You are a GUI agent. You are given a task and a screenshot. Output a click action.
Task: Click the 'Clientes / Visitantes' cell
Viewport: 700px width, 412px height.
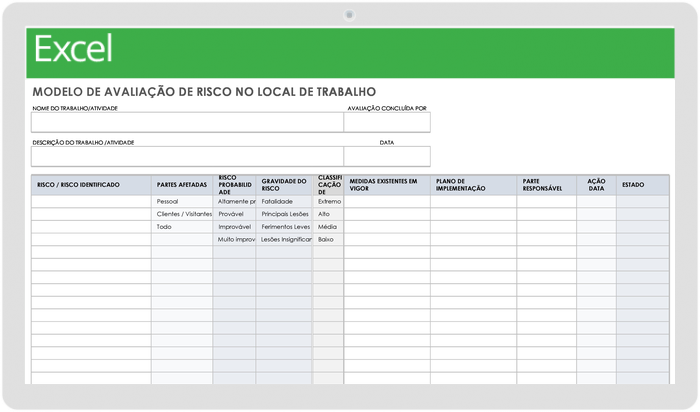pyautogui.click(x=182, y=214)
